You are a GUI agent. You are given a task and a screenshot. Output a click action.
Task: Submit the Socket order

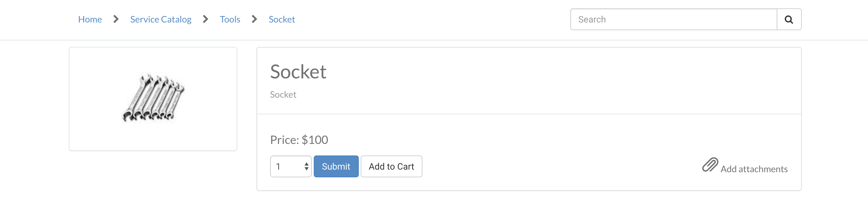pyautogui.click(x=336, y=166)
